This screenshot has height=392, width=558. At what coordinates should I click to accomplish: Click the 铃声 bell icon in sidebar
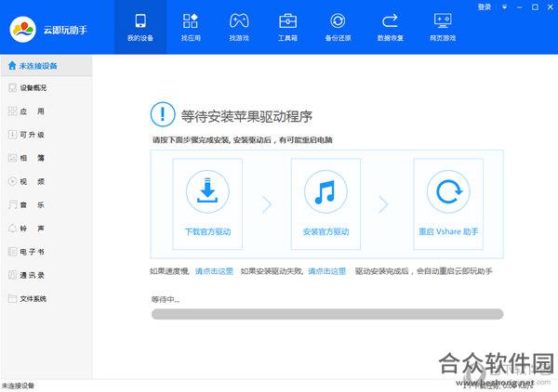click(x=12, y=229)
